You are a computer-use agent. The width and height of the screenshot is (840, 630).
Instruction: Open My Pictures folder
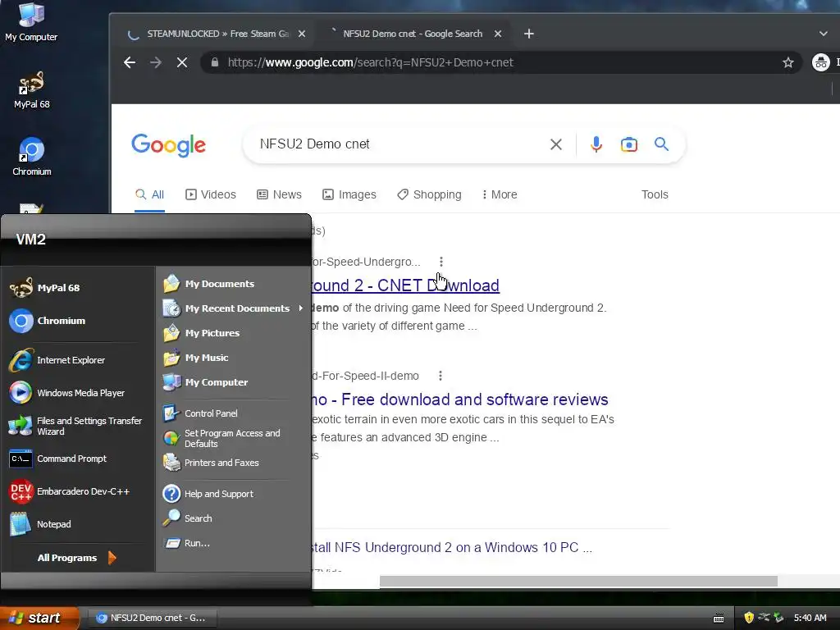202,333
